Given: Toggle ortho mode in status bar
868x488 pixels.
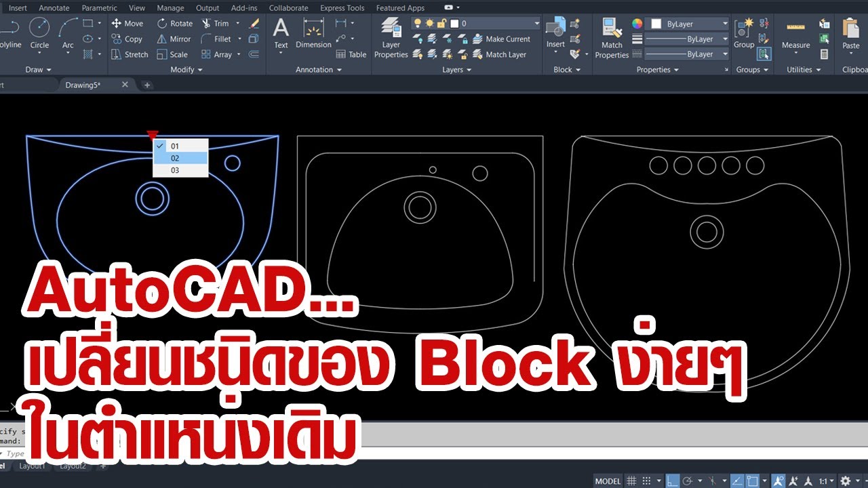Looking at the screenshot, I should point(672,481).
